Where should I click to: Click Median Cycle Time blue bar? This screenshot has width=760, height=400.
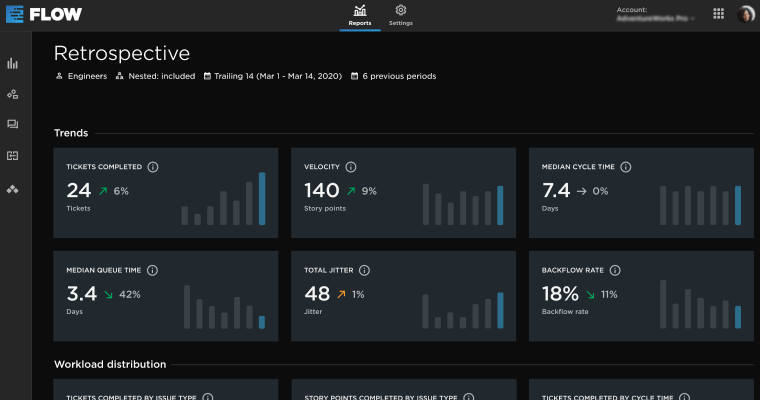pyautogui.click(x=738, y=206)
